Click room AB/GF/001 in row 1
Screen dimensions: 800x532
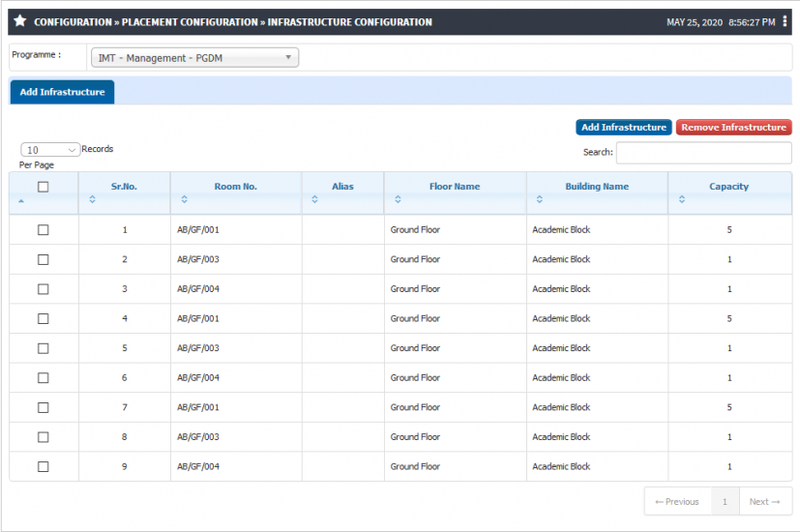point(198,230)
